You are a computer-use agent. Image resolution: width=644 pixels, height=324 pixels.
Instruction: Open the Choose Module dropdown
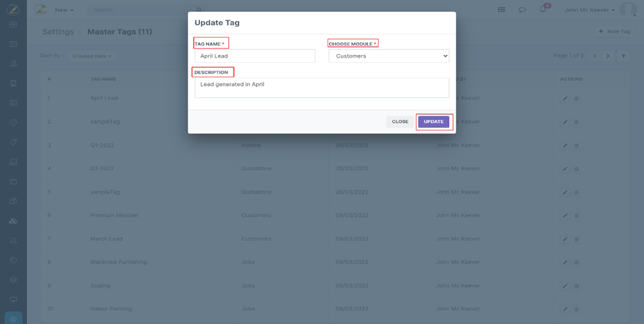[x=388, y=56]
